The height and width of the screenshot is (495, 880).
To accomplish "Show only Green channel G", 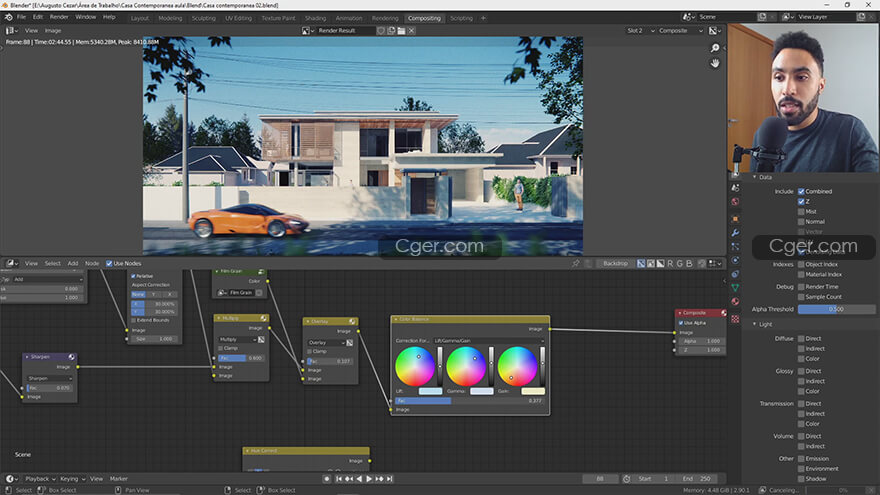I will 680,263.
